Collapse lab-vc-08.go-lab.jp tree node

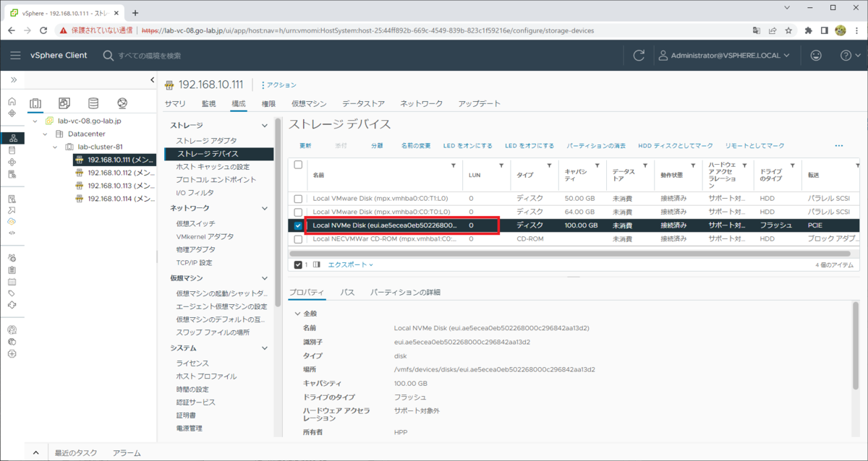point(35,121)
